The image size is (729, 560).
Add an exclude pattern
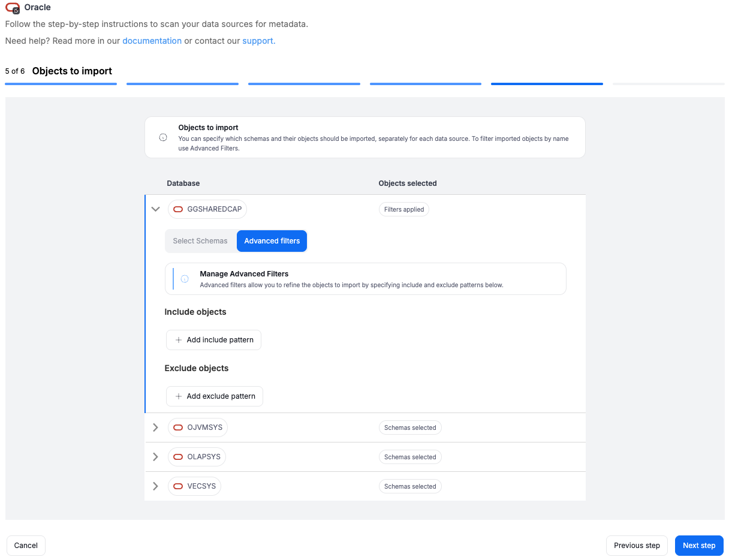coord(215,396)
